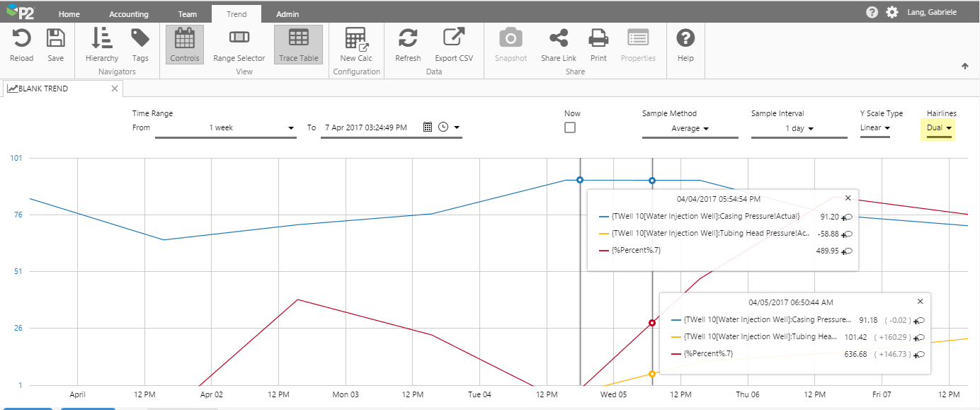980x410 pixels.
Task: Click the red hairline marker on Percent trace
Action: click(x=652, y=323)
